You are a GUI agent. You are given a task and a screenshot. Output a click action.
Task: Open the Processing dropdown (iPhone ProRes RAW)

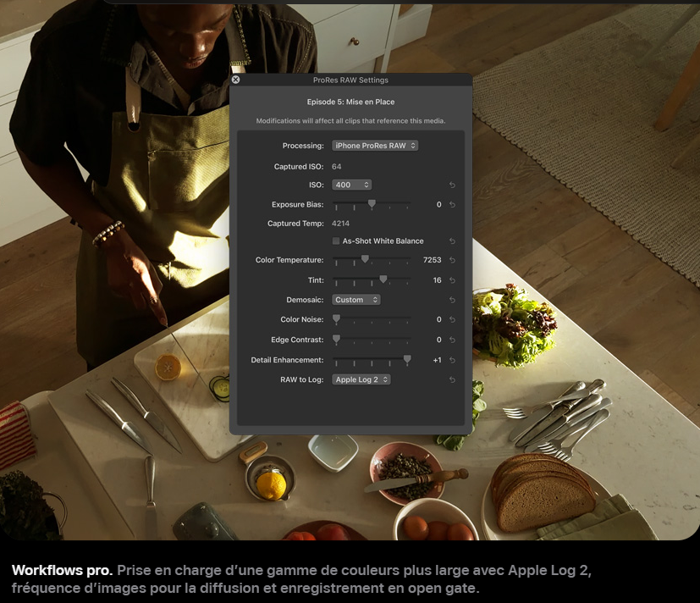tap(375, 146)
